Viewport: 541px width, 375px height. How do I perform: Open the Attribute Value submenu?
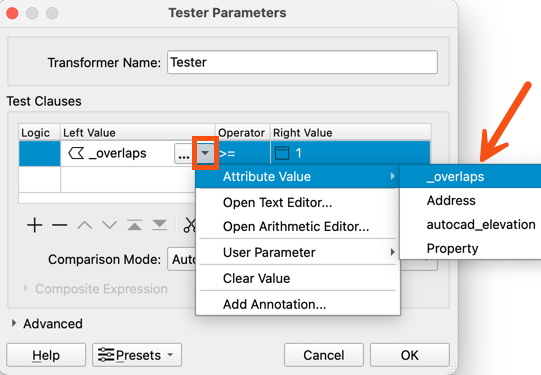298,177
